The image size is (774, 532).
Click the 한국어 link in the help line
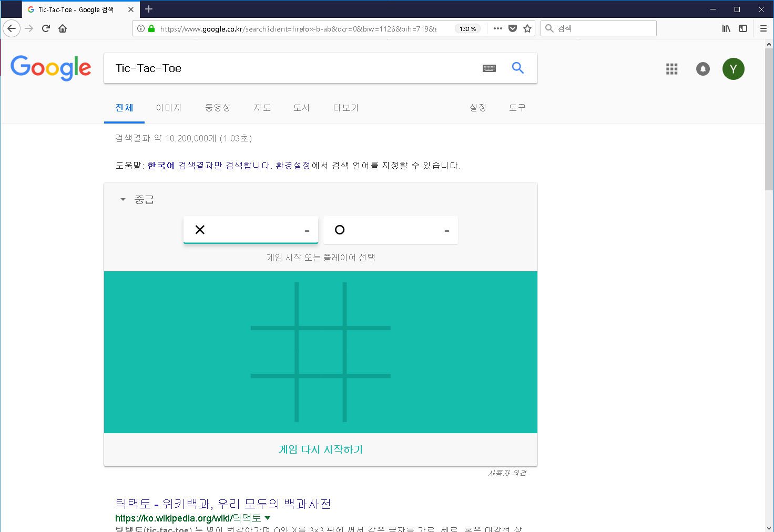pos(160,166)
